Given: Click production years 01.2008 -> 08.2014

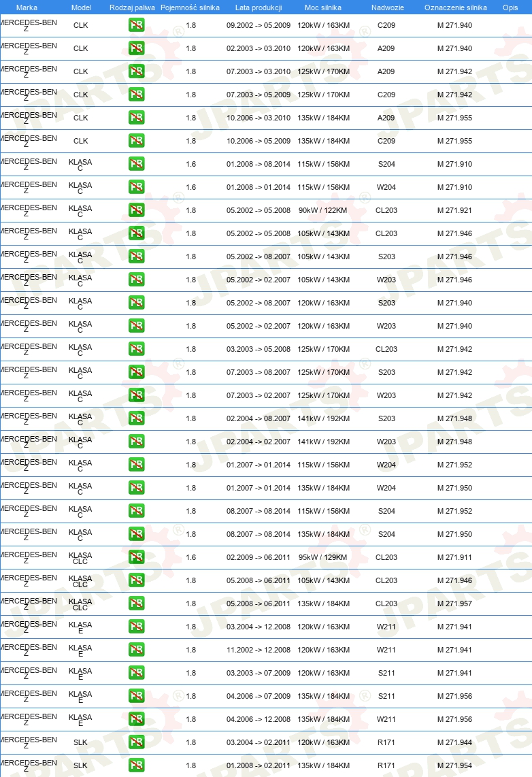Looking at the screenshot, I should (259, 163).
